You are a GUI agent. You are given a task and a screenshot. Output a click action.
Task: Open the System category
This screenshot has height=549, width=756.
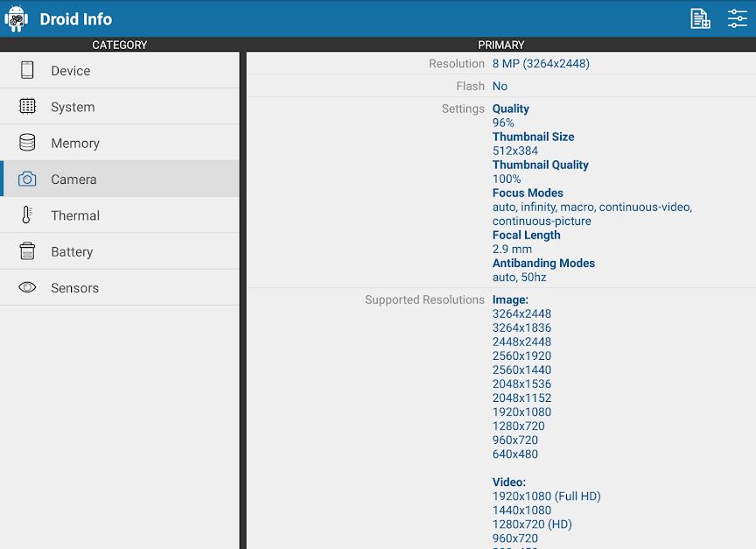pos(120,106)
